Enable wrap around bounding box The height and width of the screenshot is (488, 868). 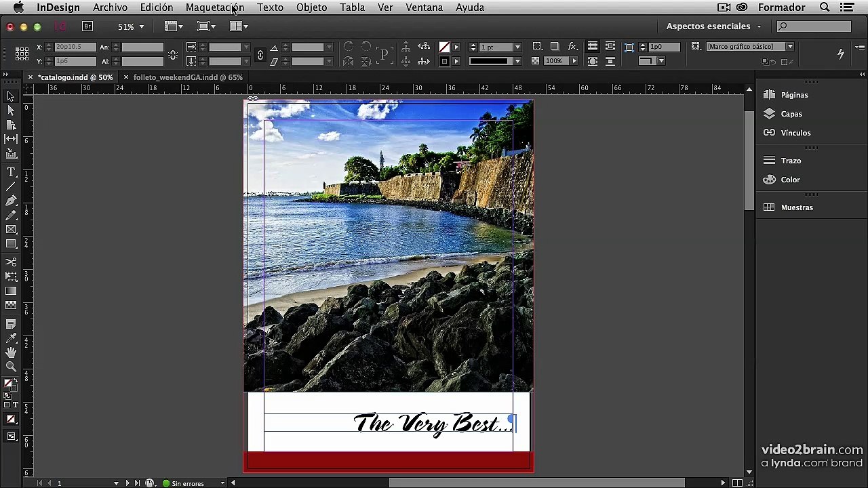(x=610, y=47)
